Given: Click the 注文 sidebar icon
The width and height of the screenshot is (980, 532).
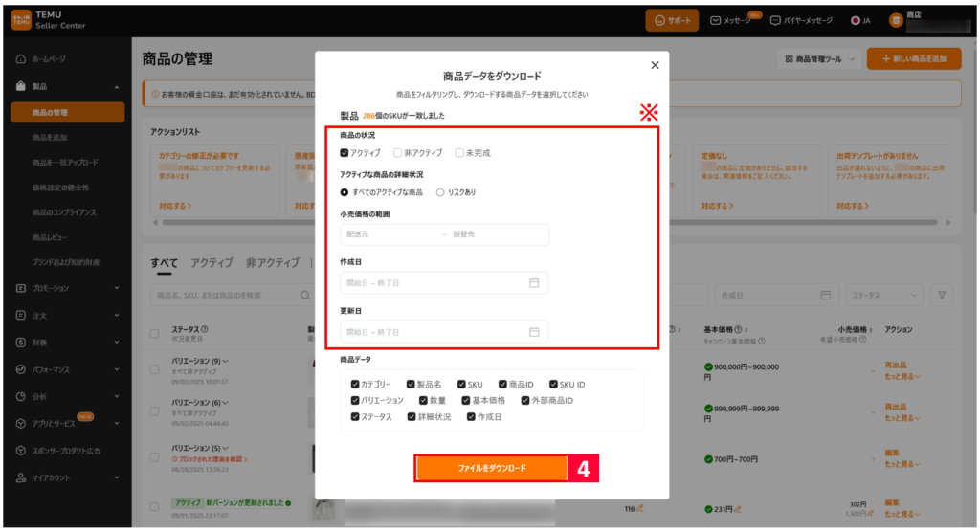Looking at the screenshot, I should click(x=21, y=315).
